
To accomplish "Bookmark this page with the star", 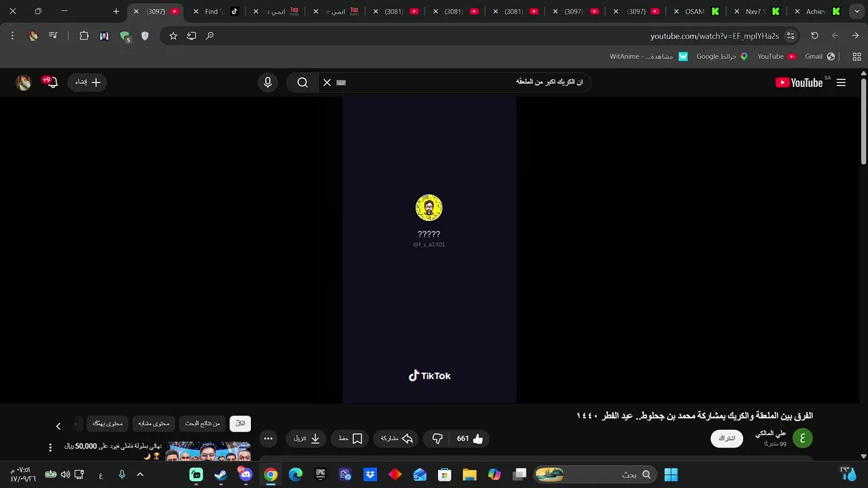I will pos(173,36).
